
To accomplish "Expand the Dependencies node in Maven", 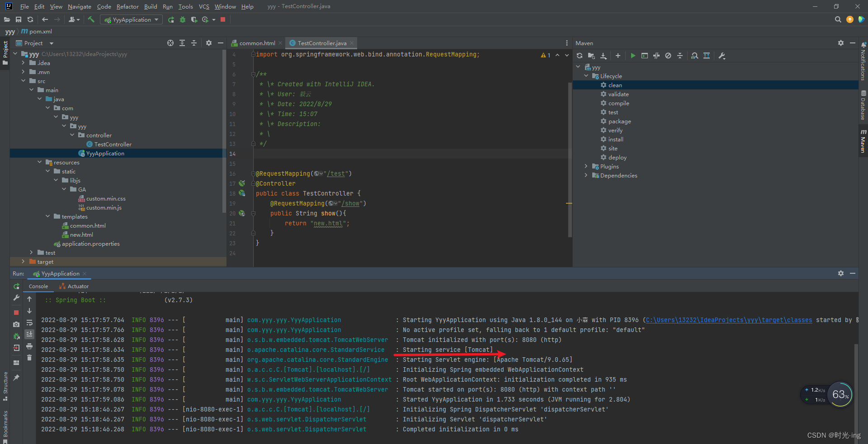I will click(586, 175).
